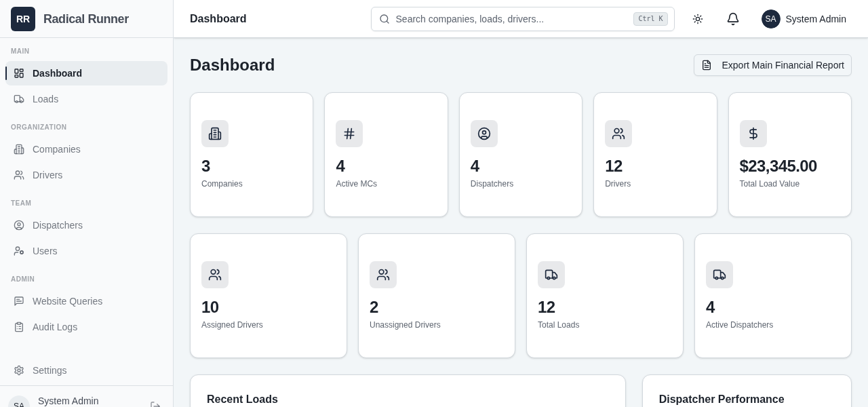Open Settings from sidebar
Screen dimensions: 868x407
pyautogui.click(x=87, y=370)
